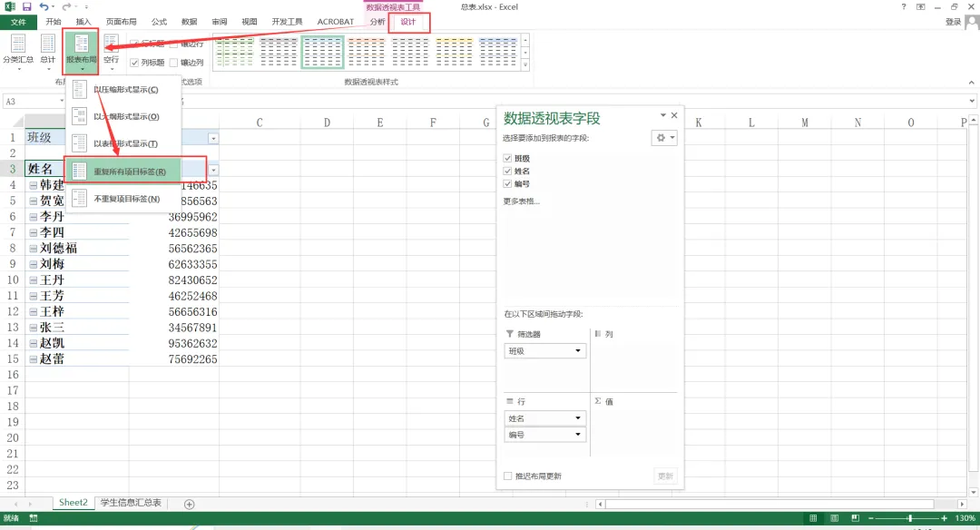
Task: Open the Name Box dropdown arrow
Action: pyautogui.click(x=62, y=101)
